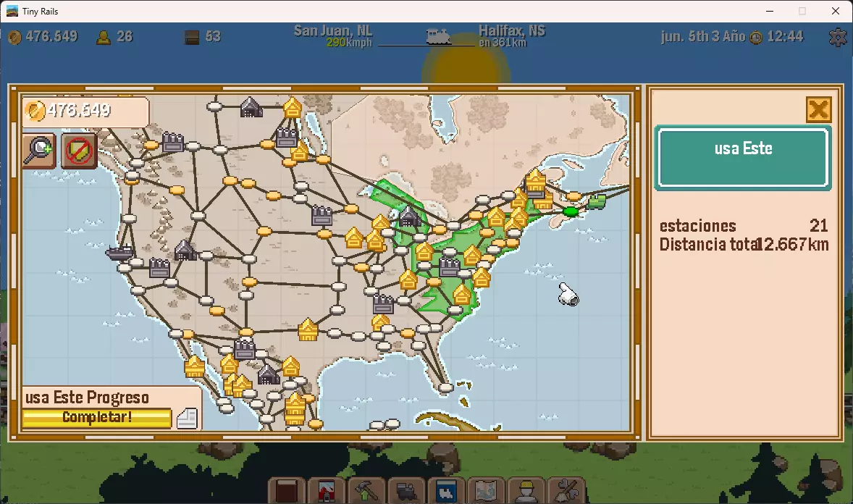Click the coin balance 476.549 in top bar
The height and width of the screenshot is (504, 853).
click(51, 36)
